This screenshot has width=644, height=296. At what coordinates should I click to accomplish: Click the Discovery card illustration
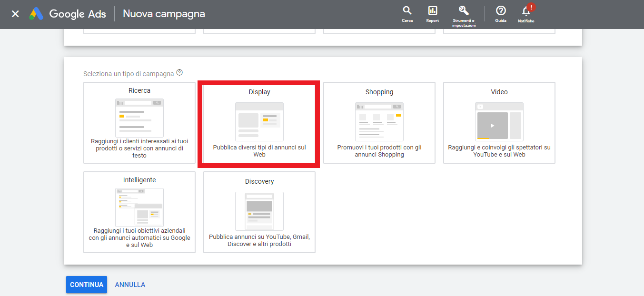pyautogui.click(x=259, y=211)
